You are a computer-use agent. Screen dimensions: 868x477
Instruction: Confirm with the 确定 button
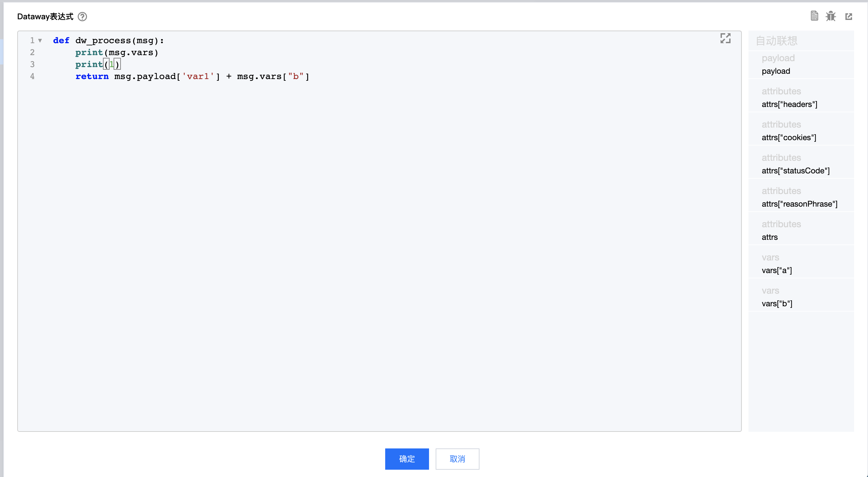coord(407,458)
